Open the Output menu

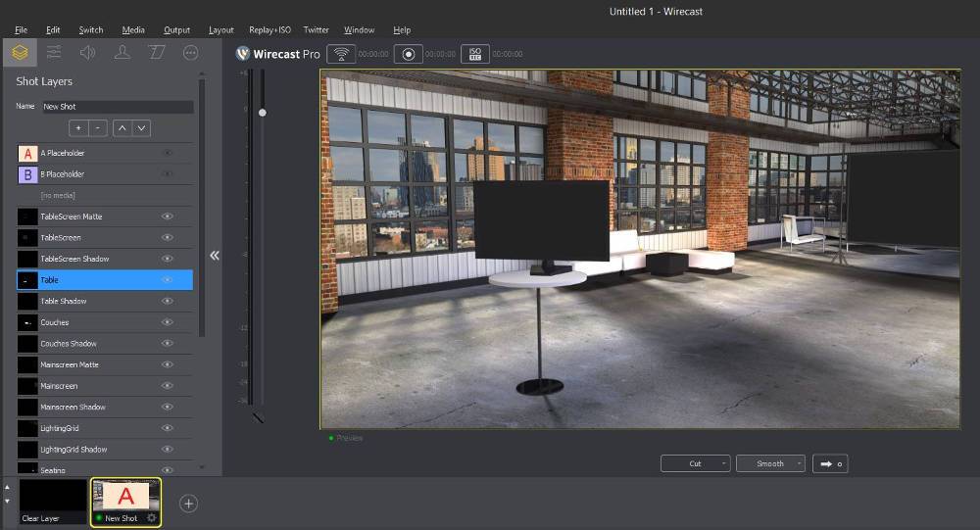176,30
